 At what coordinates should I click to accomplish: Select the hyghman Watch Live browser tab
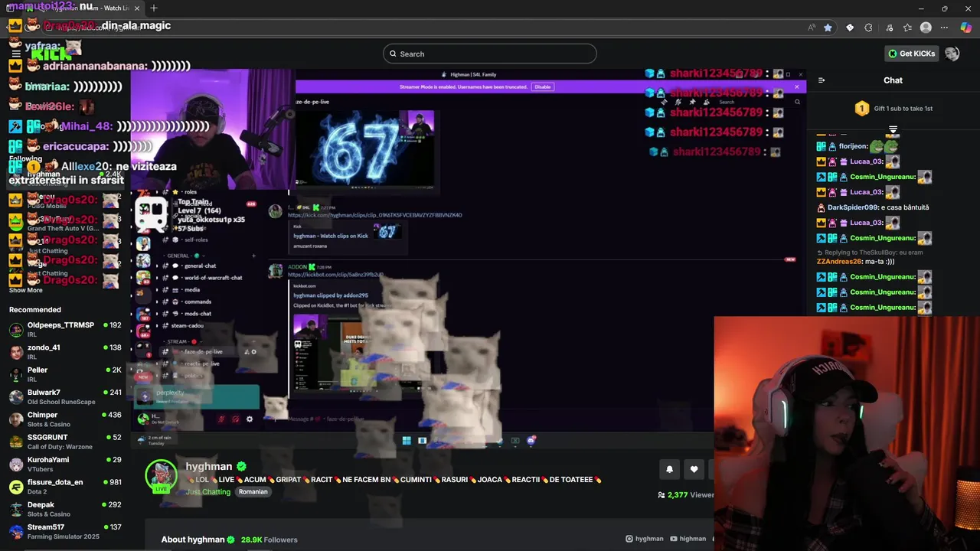coord(84,8)
